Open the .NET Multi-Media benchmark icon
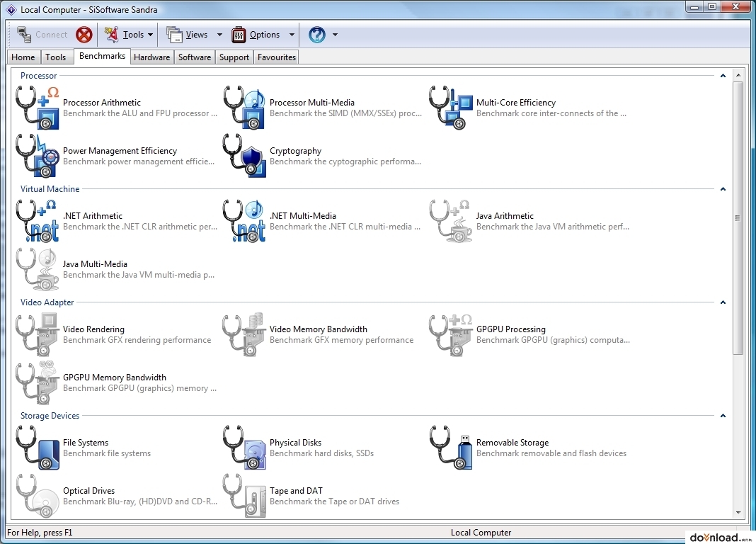This screenshot has width=756, height=544. pyautogui.click(x=244, y=221)
